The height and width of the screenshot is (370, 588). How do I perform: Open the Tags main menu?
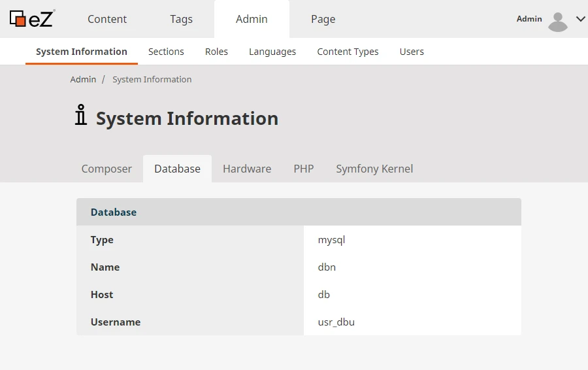[181, 19]
